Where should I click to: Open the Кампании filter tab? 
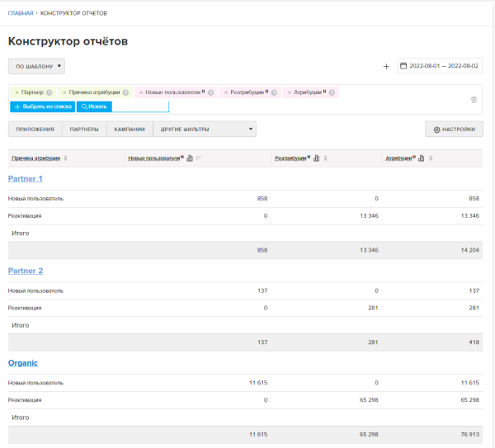pyautogui.click(x=130, y=130)
